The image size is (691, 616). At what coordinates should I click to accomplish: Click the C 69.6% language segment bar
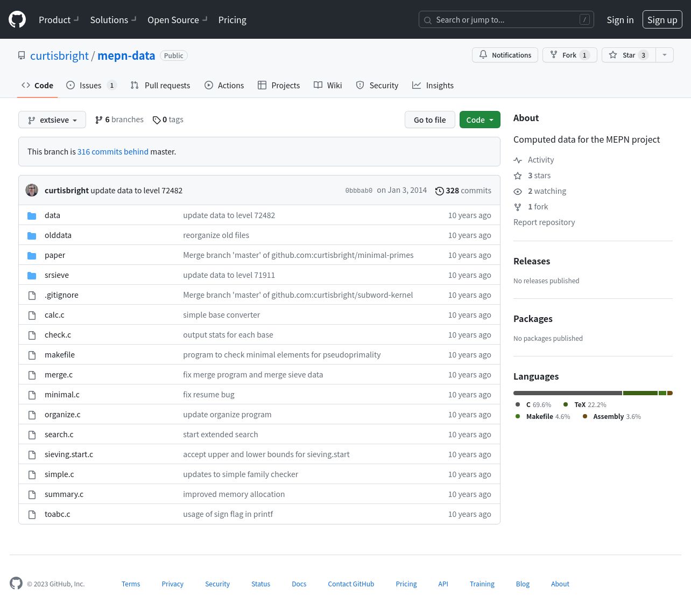click(x=568, y=393)
